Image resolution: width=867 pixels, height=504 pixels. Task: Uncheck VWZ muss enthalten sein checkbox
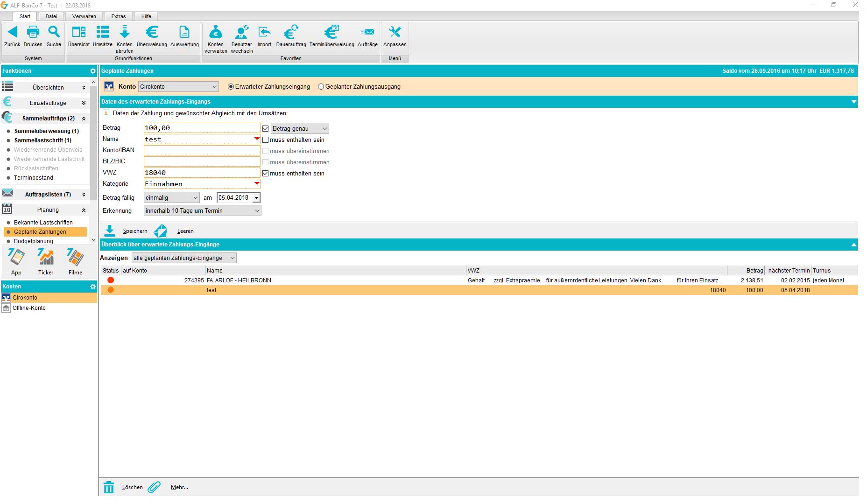click(x=266, y=174)
